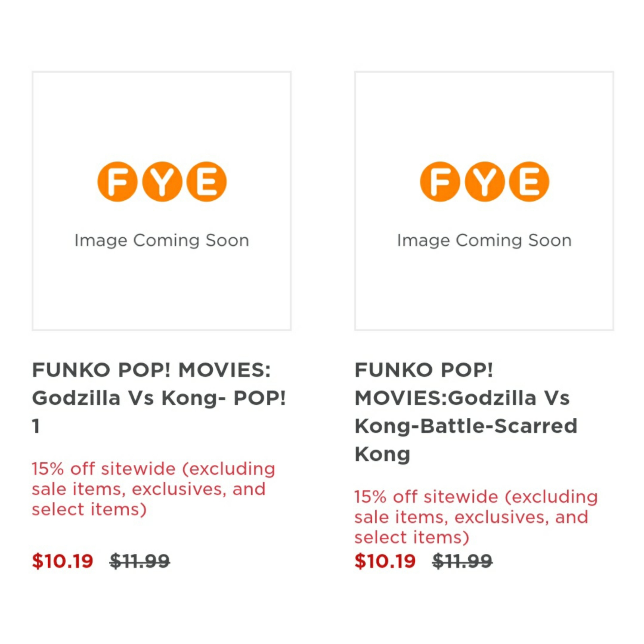Open Battle-Scarred Kong product title link
The image size is (644, 644).
pos(466,412)
